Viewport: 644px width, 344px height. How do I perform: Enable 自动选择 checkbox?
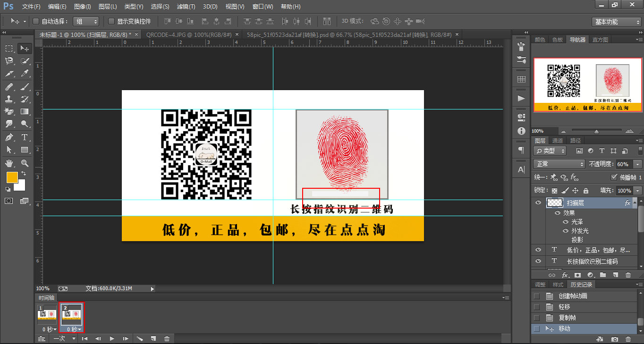[36, 21]
